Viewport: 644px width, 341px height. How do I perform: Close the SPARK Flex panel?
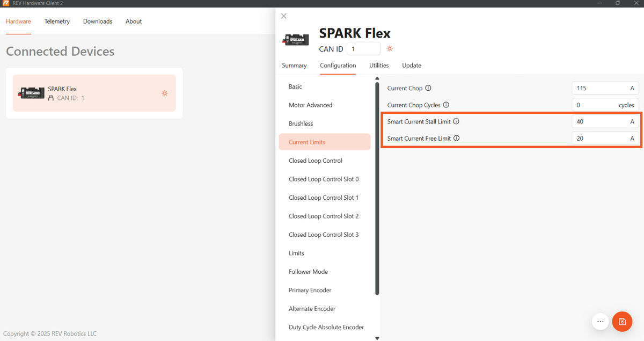coord(284,16)
